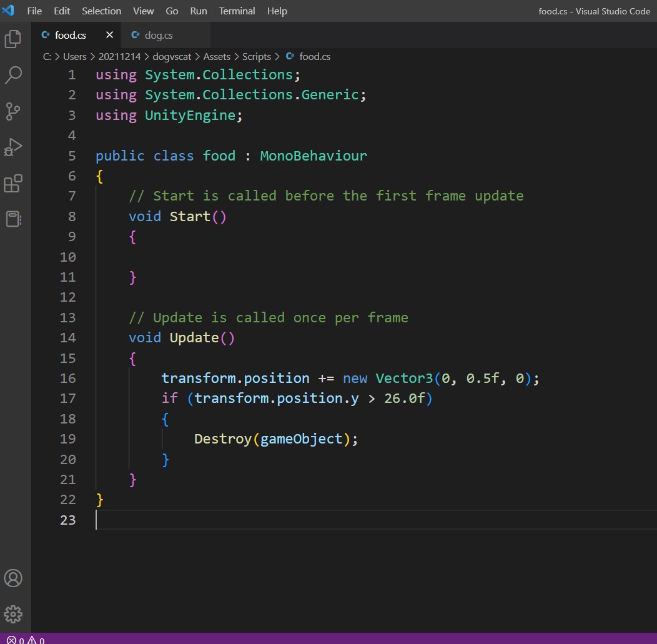Screen dimensions: 657x644
Task: Open the Selection menu
Action: tap(101, 11)
